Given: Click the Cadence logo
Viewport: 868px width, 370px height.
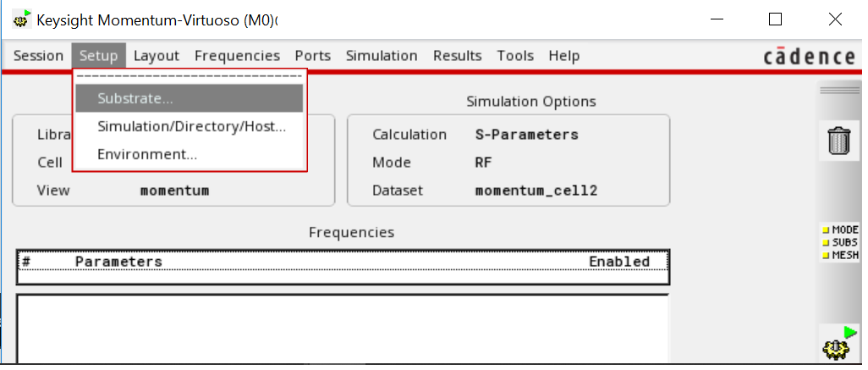Looking at the screenshot, I should 809,57.
